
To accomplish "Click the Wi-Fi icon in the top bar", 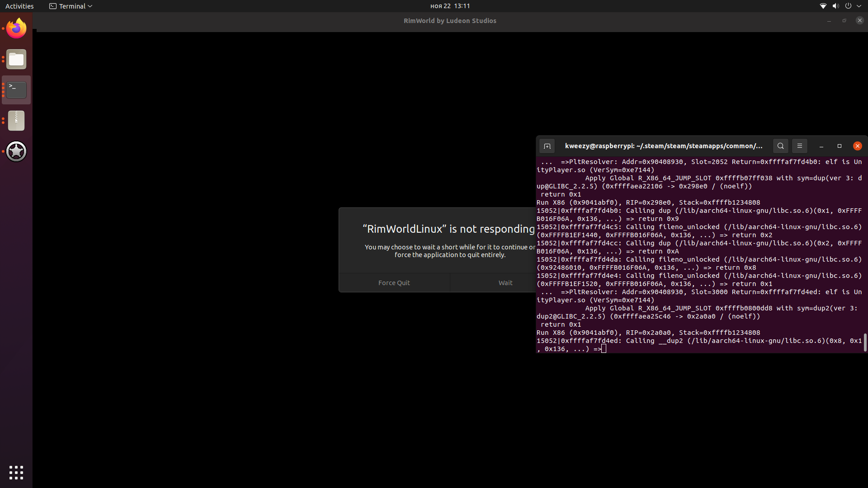I will coord(823,6).
